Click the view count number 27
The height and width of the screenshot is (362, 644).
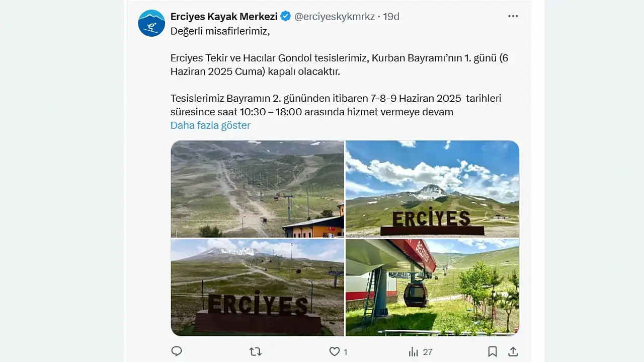[x=428, y=352]
